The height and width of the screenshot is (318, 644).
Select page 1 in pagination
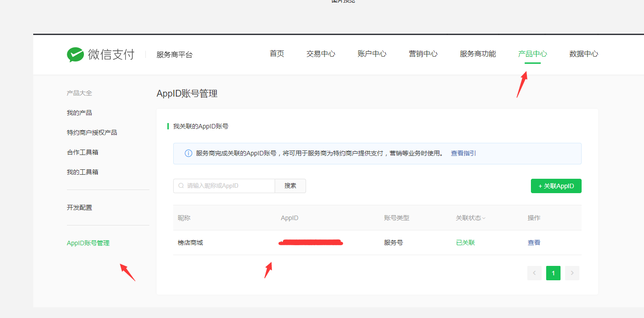click(x=553, y=273)
